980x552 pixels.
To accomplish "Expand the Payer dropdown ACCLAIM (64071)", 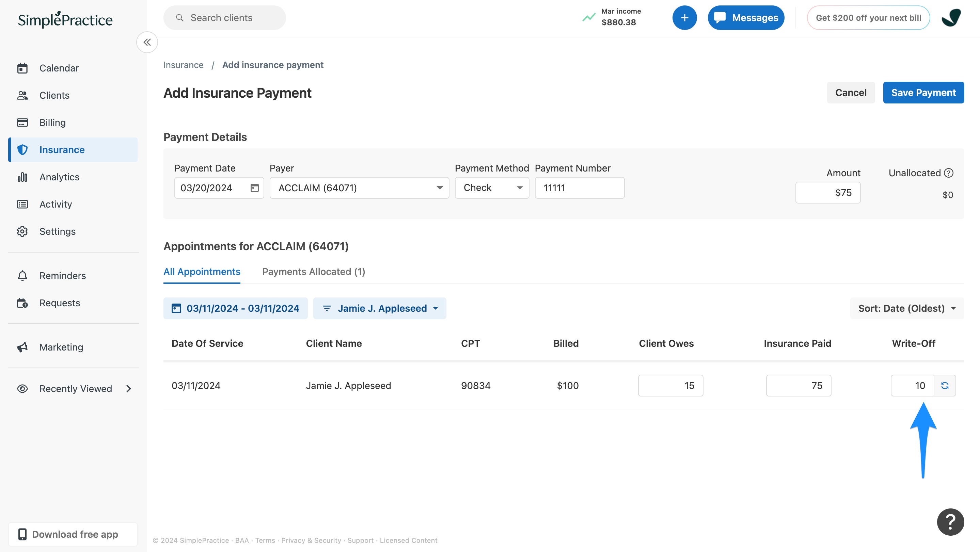I will click(x=360, y=188).
